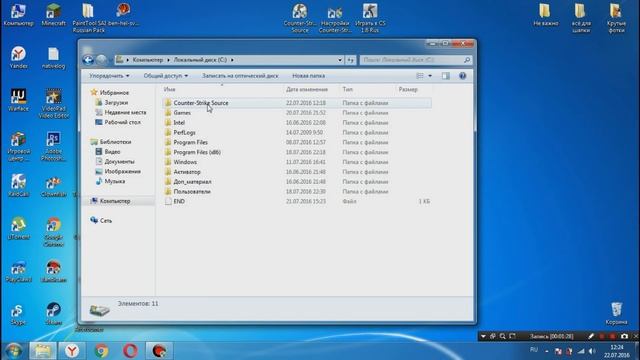Click the Новая папка button
Image resolution: width=640 pixels, height=360 pixels.
point(308,76)
